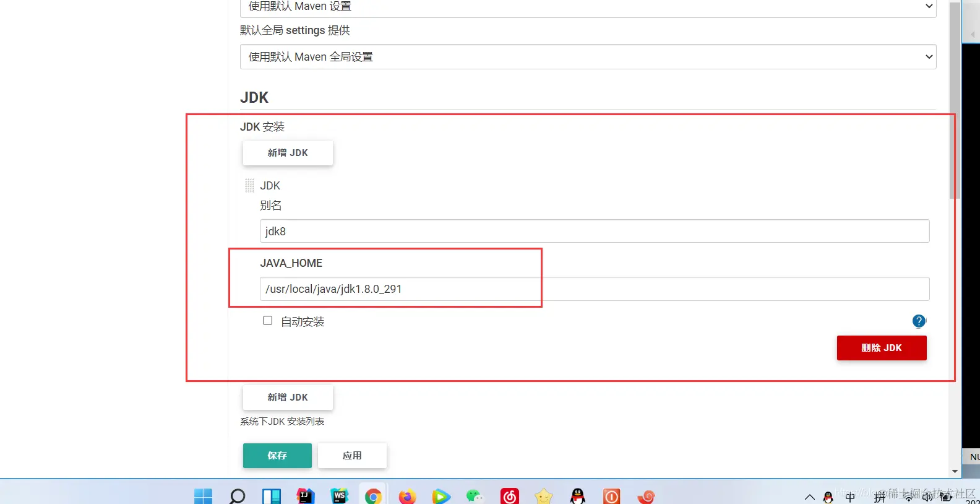The image size is (980, 504).
Task: Open the red swirl app in taskbar
Action: click(646, 496)
